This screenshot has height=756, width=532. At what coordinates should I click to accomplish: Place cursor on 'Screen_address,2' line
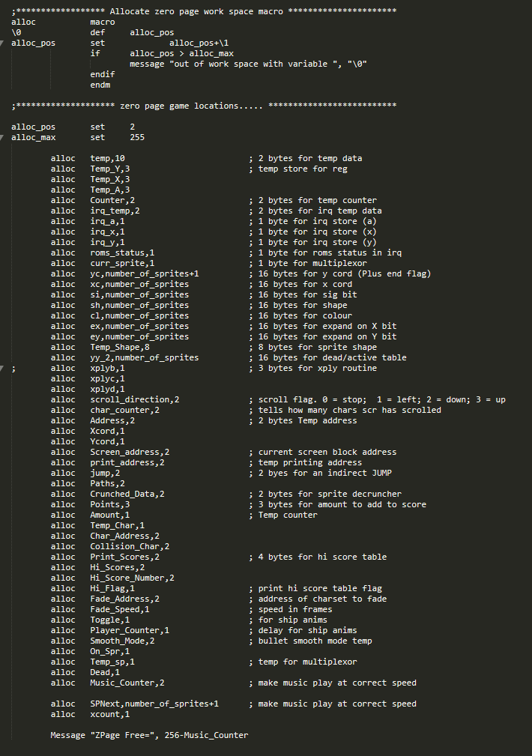[x=130, y=453]
